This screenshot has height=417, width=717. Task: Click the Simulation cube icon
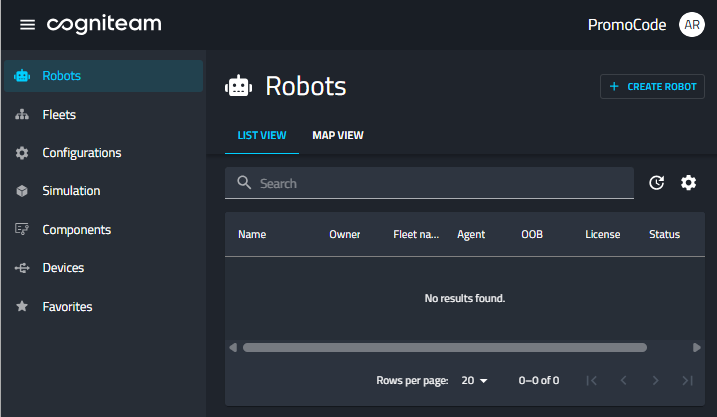(22, 191)
